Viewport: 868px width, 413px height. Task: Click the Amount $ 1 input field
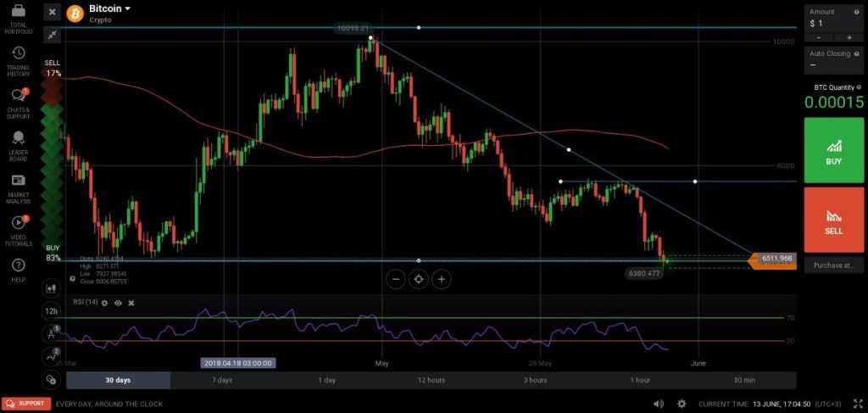point(834,23)
